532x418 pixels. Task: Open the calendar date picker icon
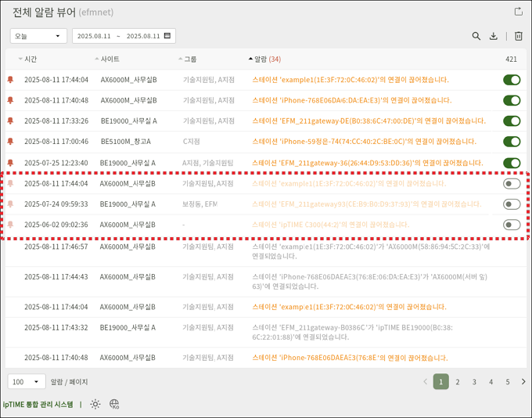(167, 36)
